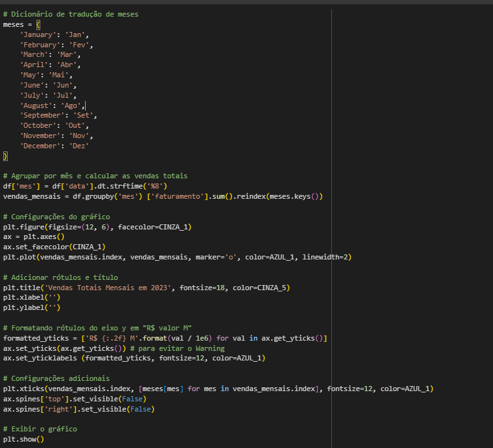Click the entry 'October': 'Out'
493x448 pixels.
[54, 125]
